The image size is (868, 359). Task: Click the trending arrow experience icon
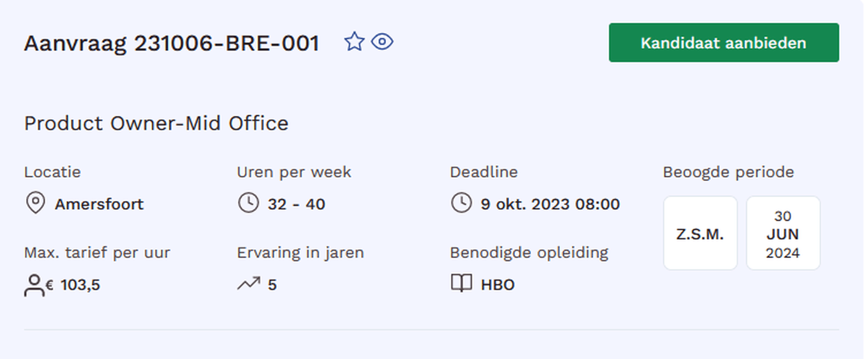(x=249, y=284)
